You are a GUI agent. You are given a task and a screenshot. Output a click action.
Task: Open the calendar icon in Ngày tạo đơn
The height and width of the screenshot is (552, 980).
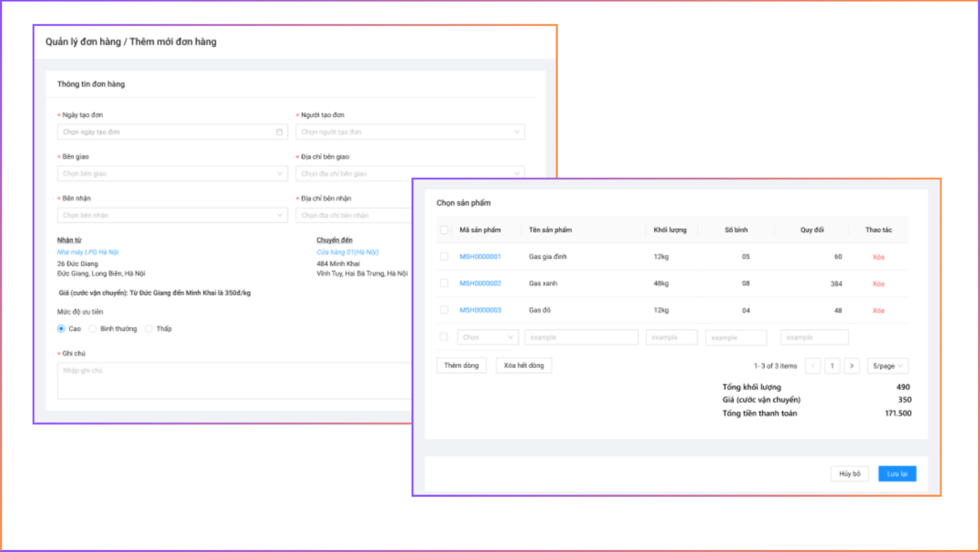(279, 132)
